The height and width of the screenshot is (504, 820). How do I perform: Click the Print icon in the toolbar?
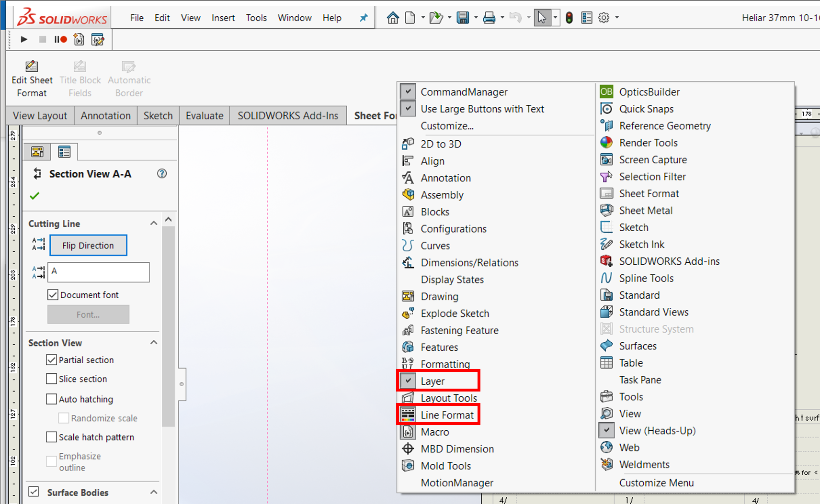pos(489,17)
